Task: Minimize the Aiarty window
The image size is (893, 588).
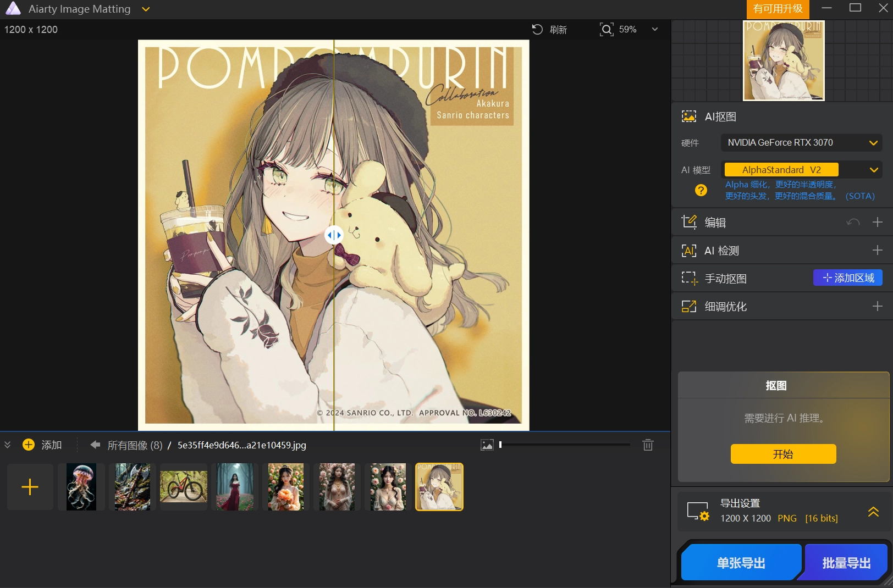Action: coord(826,8)
